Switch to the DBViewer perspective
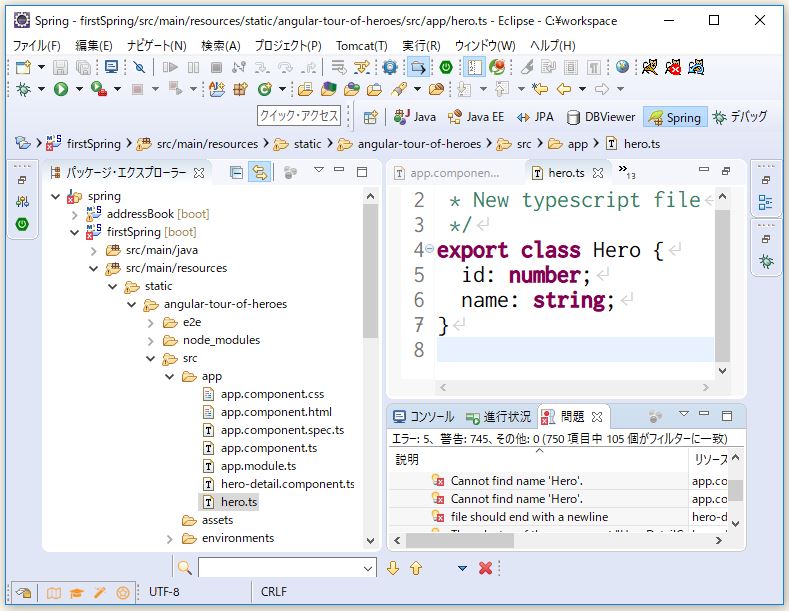 pos(600,117)
